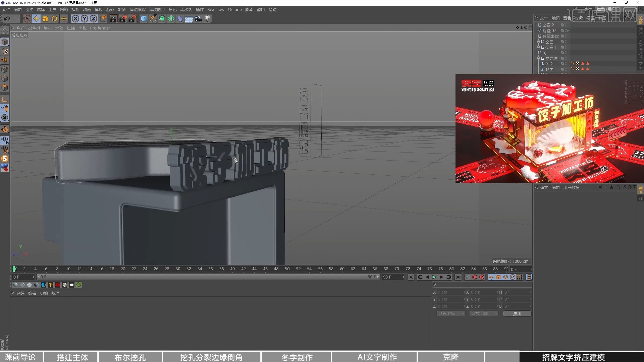Image resolution: width=644 pixels, height=362 pixels.
Task: Jump to chapter 招牌文字挤压建模
Action: (x=574, y=357)
